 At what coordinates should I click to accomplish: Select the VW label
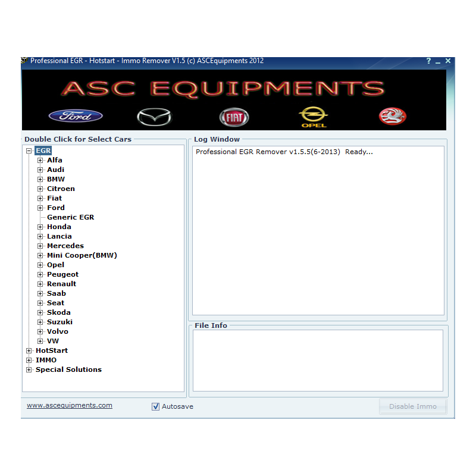pos(53,341)
